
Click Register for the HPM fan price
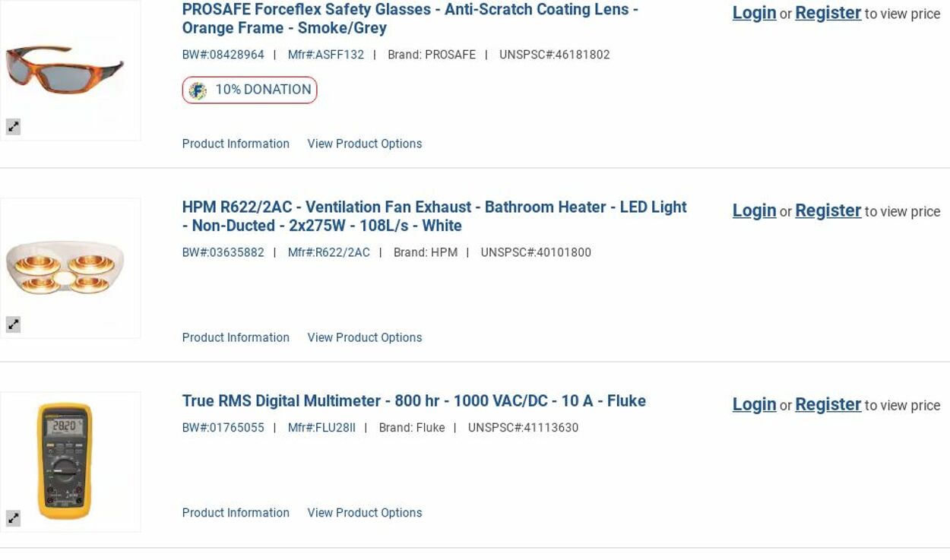828,210
